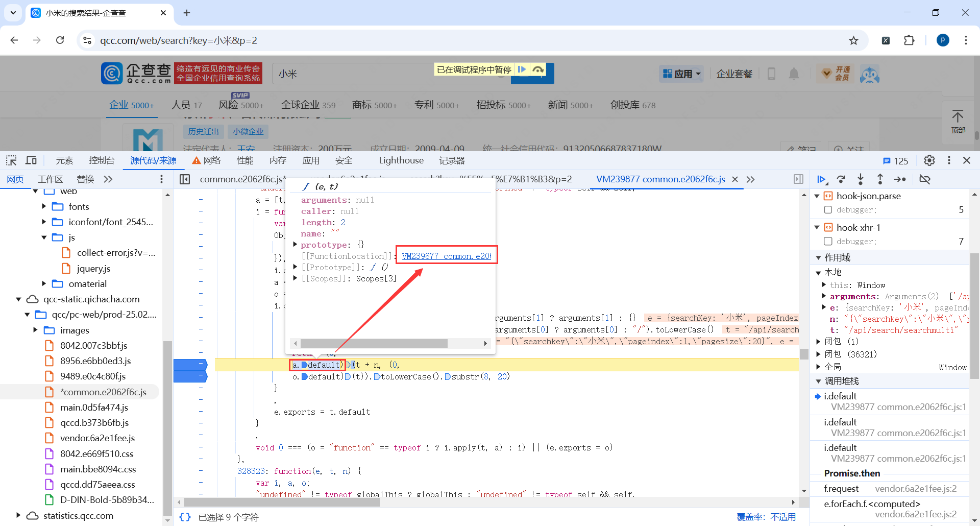Screen dimensions: 980x526
Task: Toggle the file navigator sidebar
Action: point(185,179)
